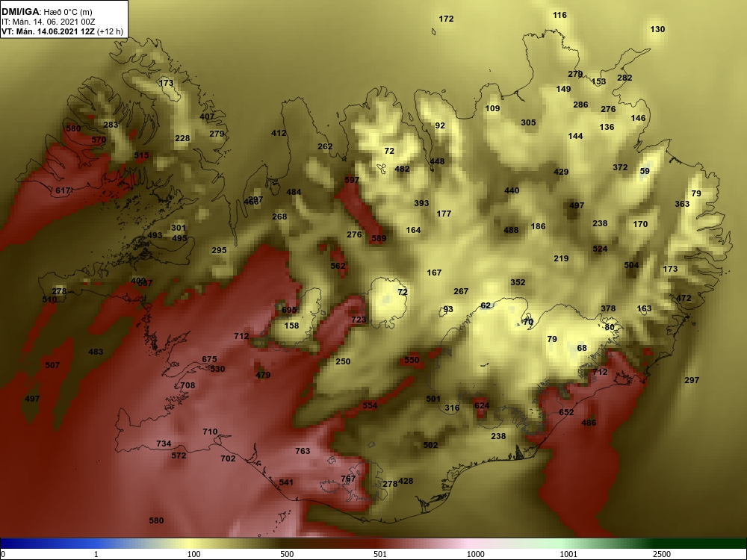
Task: Click the 100 label on the legend
Action: click(x=193, y=554)
